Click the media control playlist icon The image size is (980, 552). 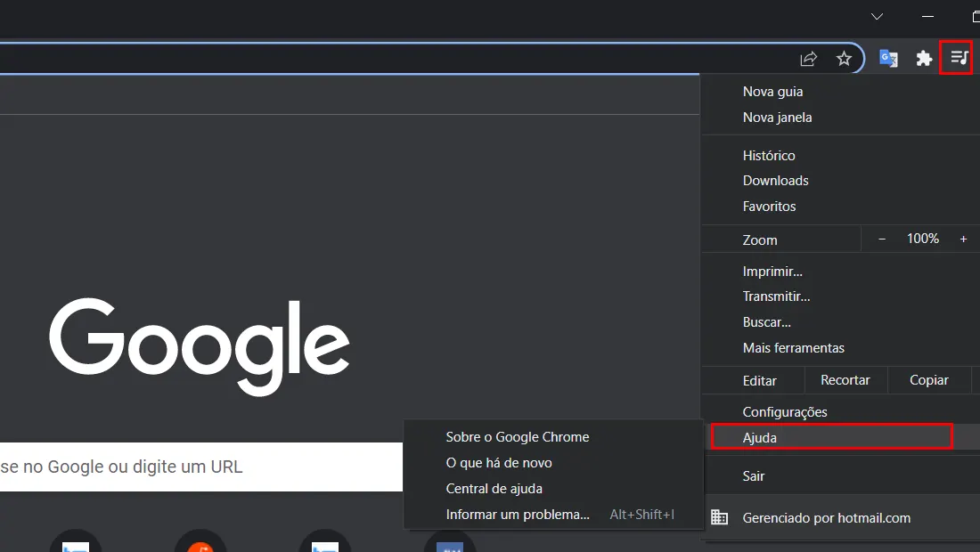[x=959, y=58]
